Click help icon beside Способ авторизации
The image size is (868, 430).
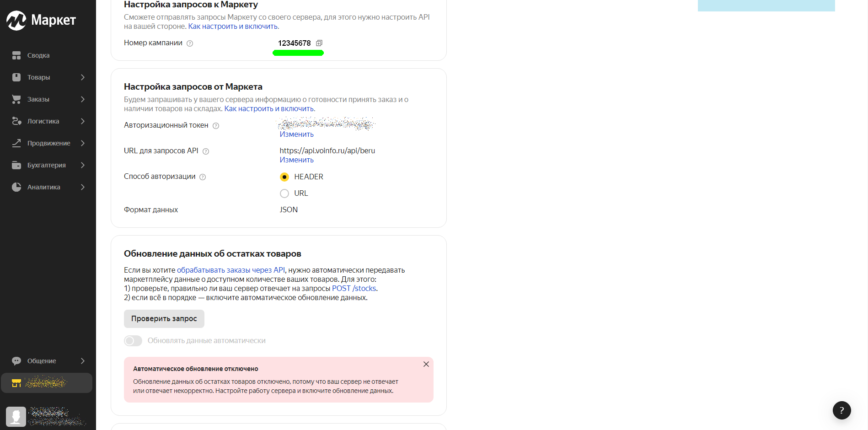[x=203, y=177]
